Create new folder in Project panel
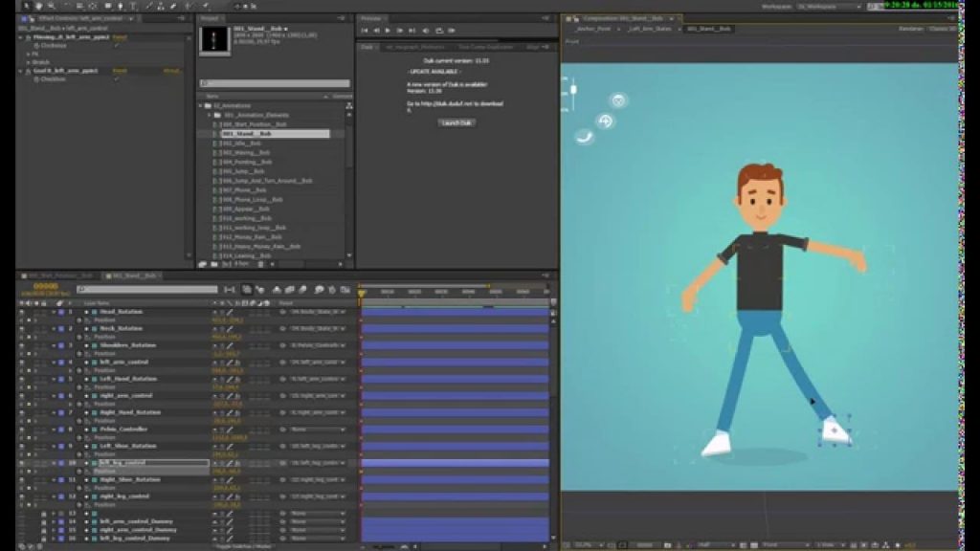The image size is (980, 551). pos(214,264)
